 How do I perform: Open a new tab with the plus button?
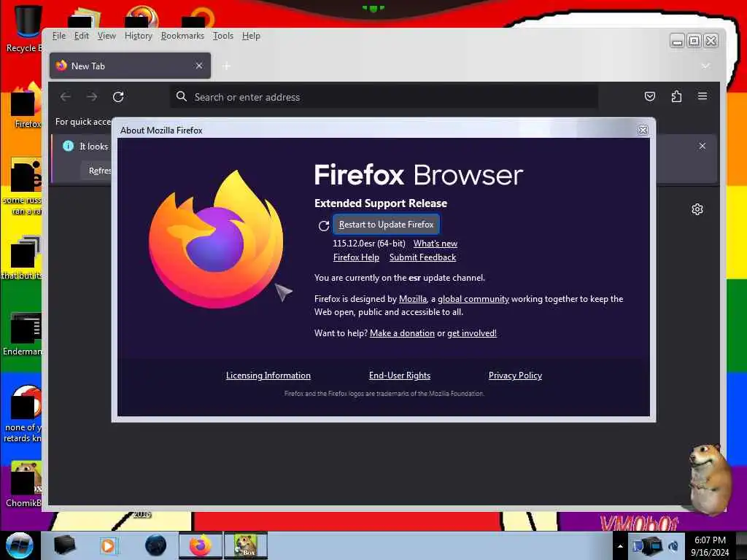click(226, 66)
